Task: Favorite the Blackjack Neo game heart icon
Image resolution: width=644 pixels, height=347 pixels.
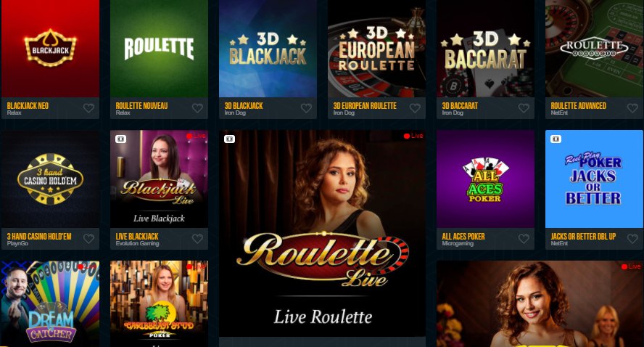Action: (88, 108)
